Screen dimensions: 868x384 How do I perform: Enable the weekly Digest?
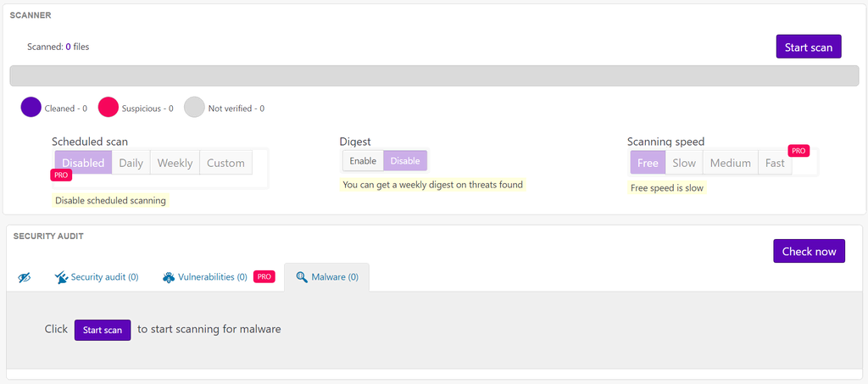363,161
